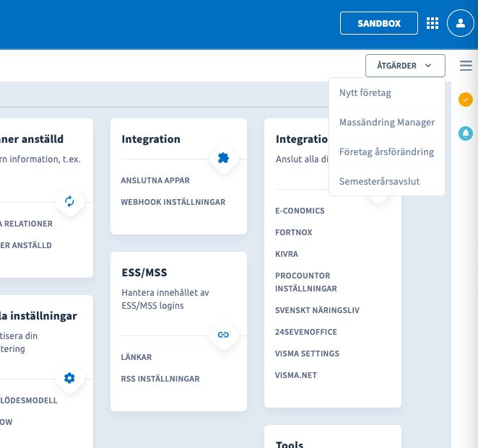Open the hamburger menu icon
The image size is (478, 448).
click(466, 66)
